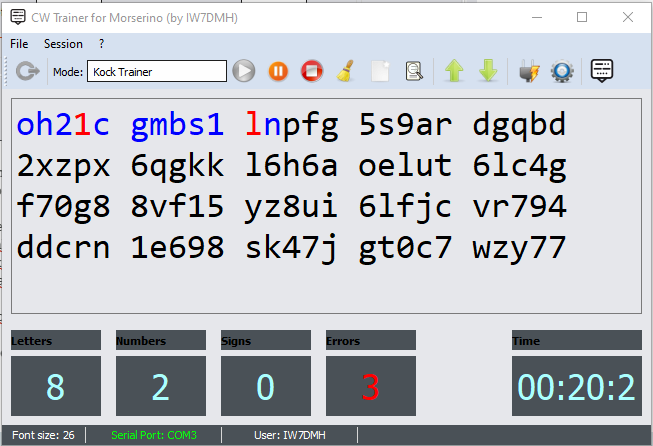Click the Serial Port: COM3 status entry
This screenshot has height=446, width=653.
tap(154, 435)
